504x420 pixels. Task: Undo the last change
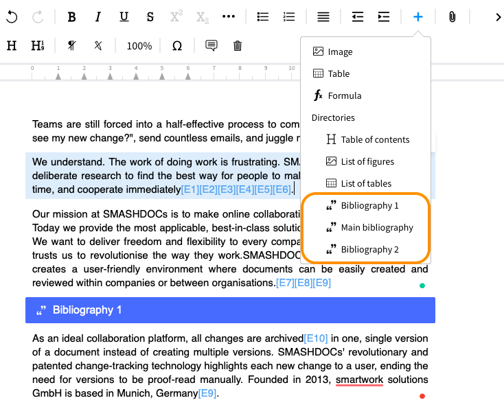(x=12, y=16)
